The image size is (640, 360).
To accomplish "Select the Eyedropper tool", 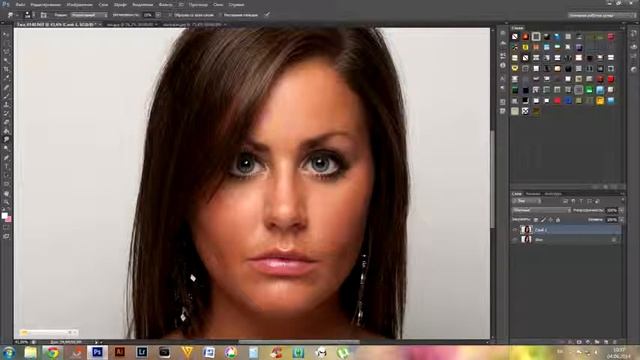I will point(6,78).
